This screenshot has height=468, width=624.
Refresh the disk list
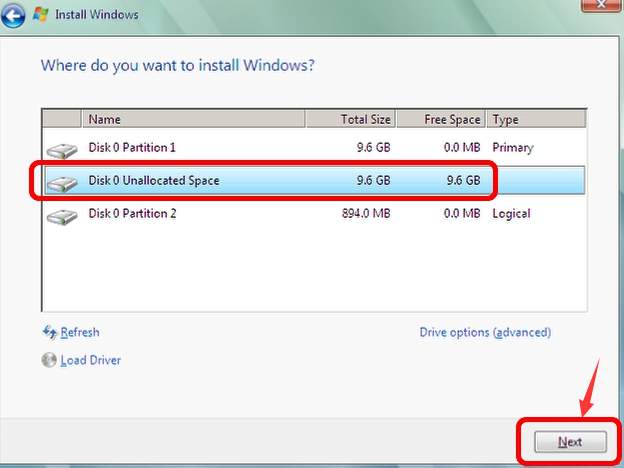click(80, 332)
